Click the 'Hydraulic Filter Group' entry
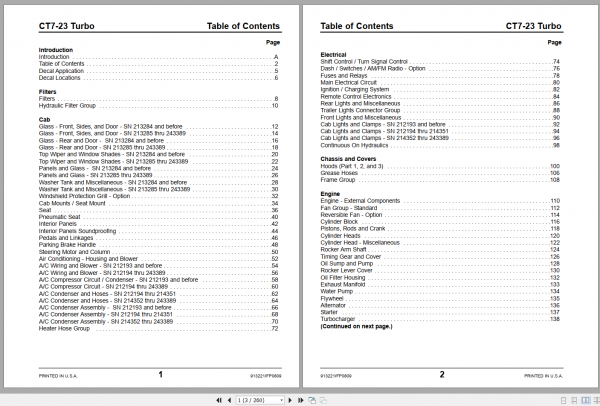This screenshot has width=600, height=406. click(67, 106)
